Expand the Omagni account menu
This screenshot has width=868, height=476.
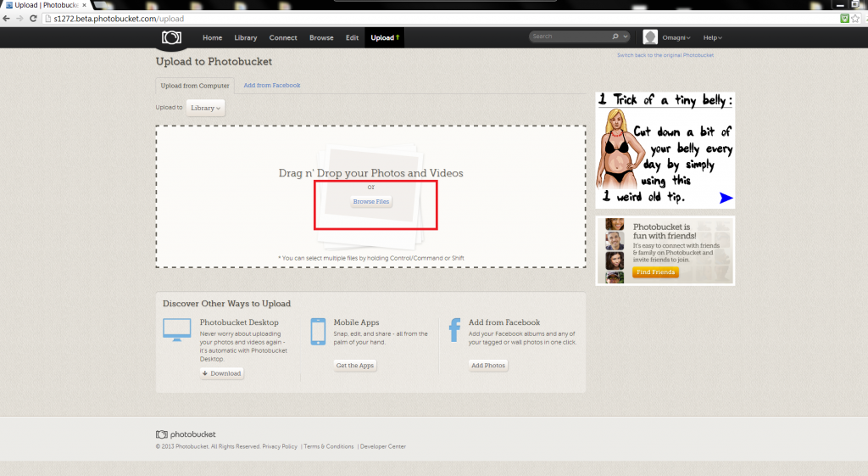tap(676, 37)
